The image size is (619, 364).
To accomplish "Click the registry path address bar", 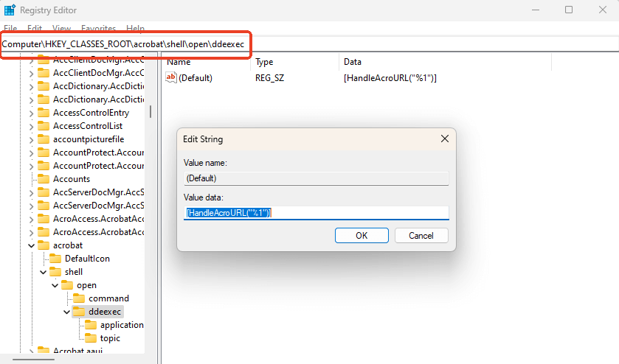I will tap(310, 44).
